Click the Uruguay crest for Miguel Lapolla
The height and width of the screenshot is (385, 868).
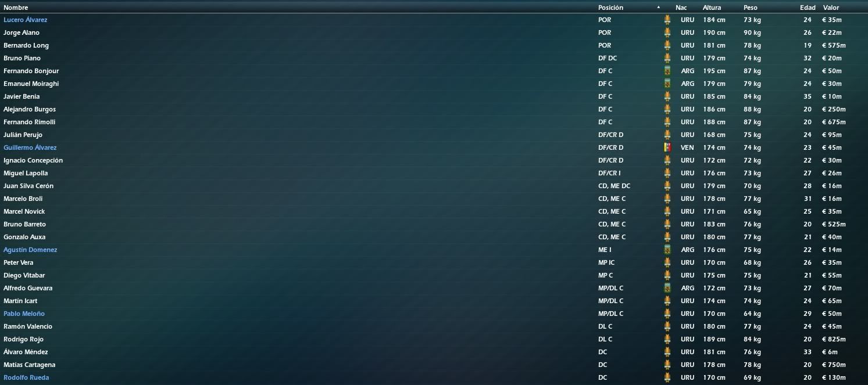[x=667, y=173]
